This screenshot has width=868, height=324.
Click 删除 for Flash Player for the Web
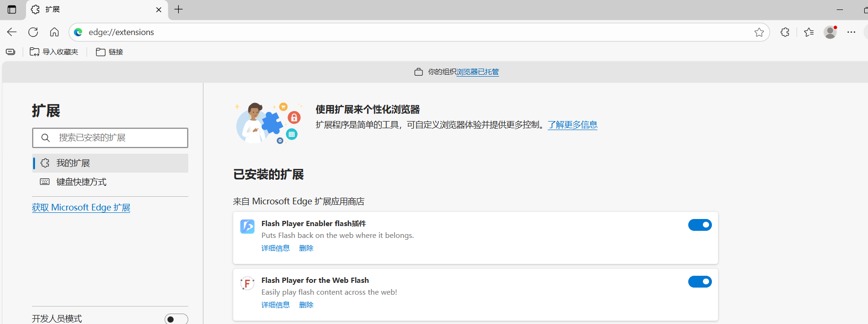coord(307,305)
